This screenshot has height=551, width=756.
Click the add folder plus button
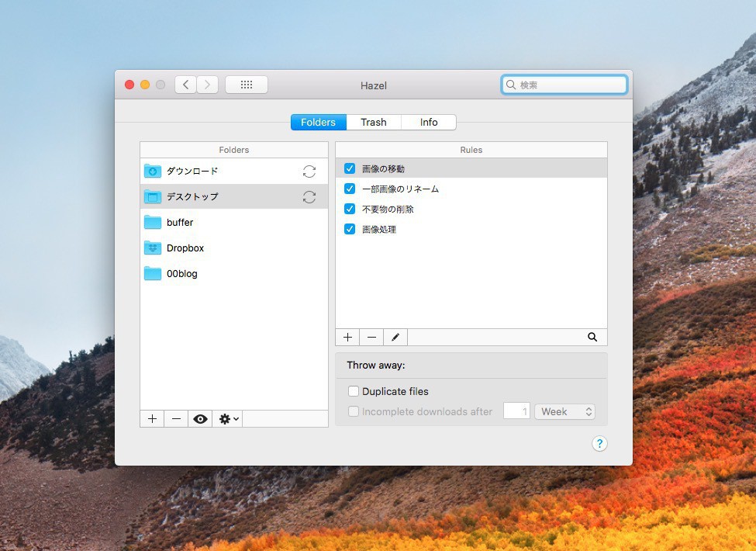[152, 419]
